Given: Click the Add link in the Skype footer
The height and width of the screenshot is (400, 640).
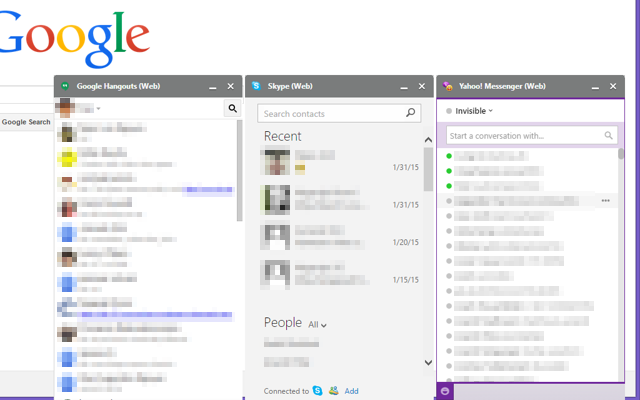Looking at the screenshot, I should (x=351, y=391).
